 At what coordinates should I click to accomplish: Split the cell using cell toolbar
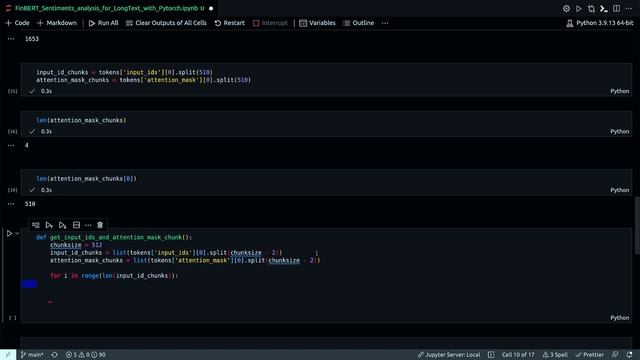(76, 225)
